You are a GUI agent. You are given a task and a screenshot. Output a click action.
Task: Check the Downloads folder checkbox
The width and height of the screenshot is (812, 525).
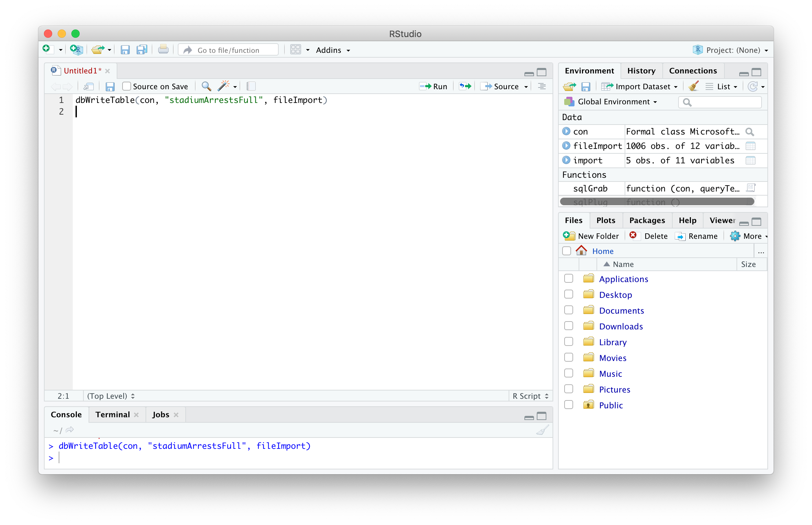(x=568, y=326)
